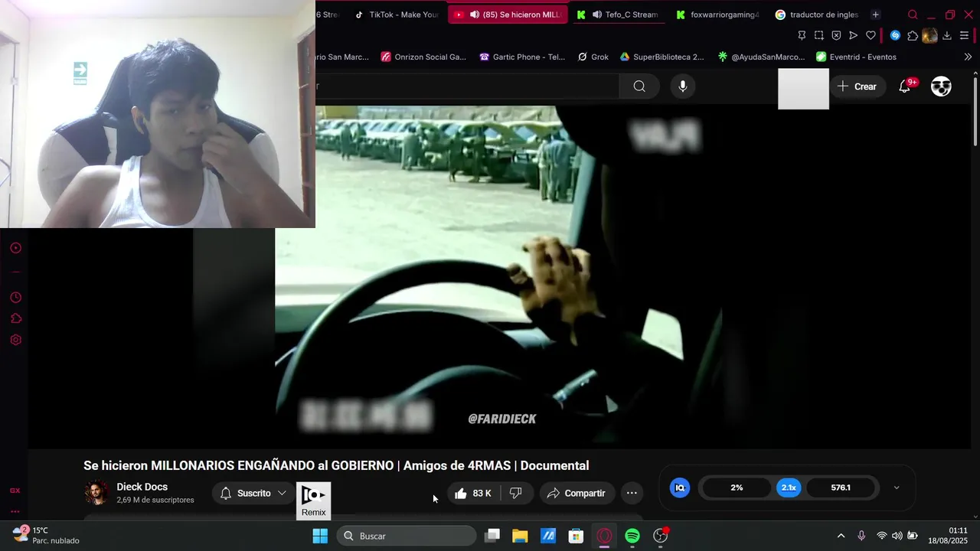Image resolution: width=980 pixels, height=551 pixels.
Task: Click the ad blocker shield icon
Action: tap(836, 35)
